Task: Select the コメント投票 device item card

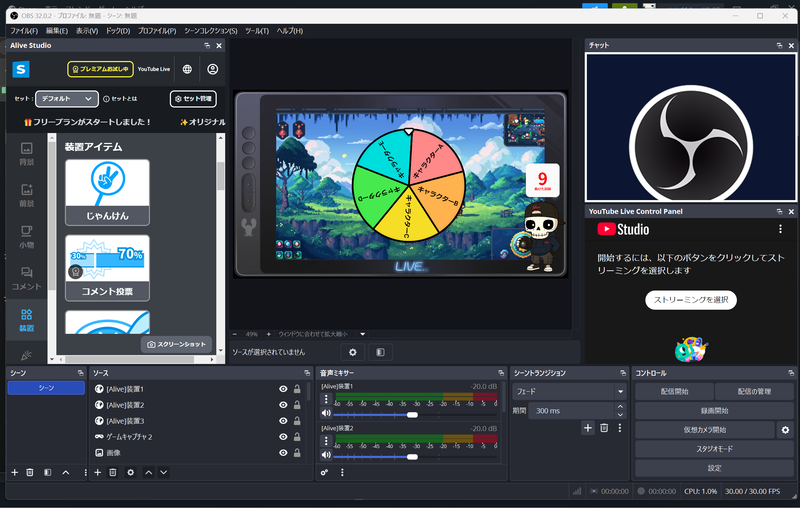Action: 107,268
